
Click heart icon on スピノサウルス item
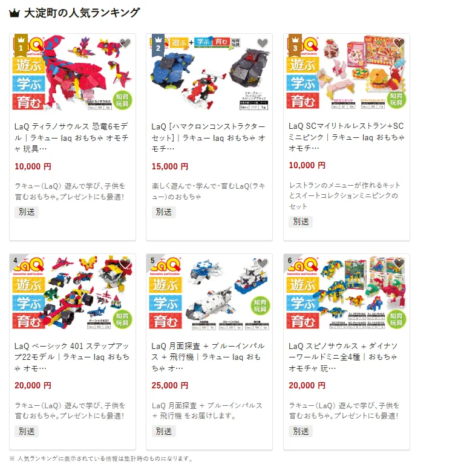(x=399, y=264)
